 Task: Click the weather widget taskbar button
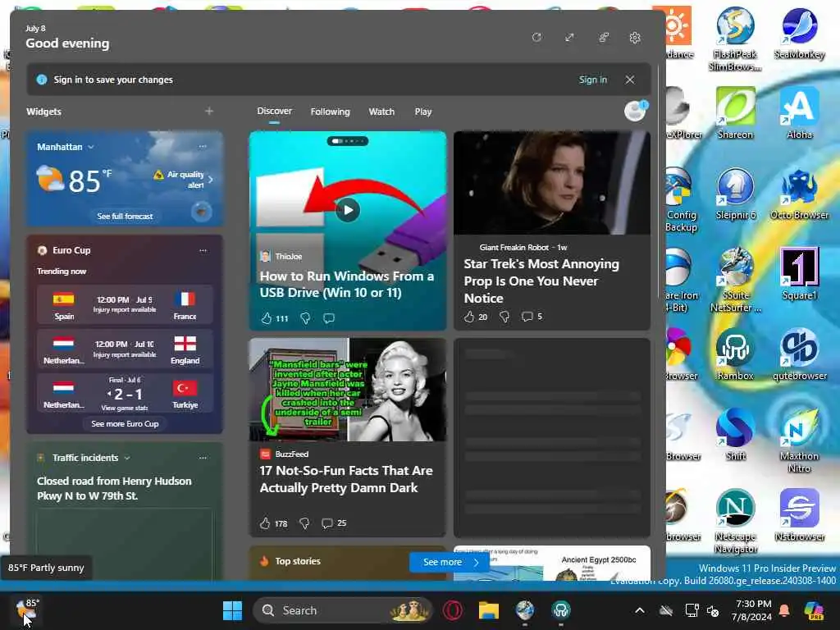point(27,610)
